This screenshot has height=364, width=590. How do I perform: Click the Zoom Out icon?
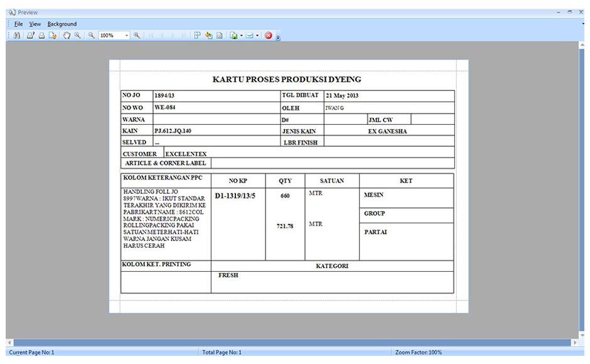[91, 36]
